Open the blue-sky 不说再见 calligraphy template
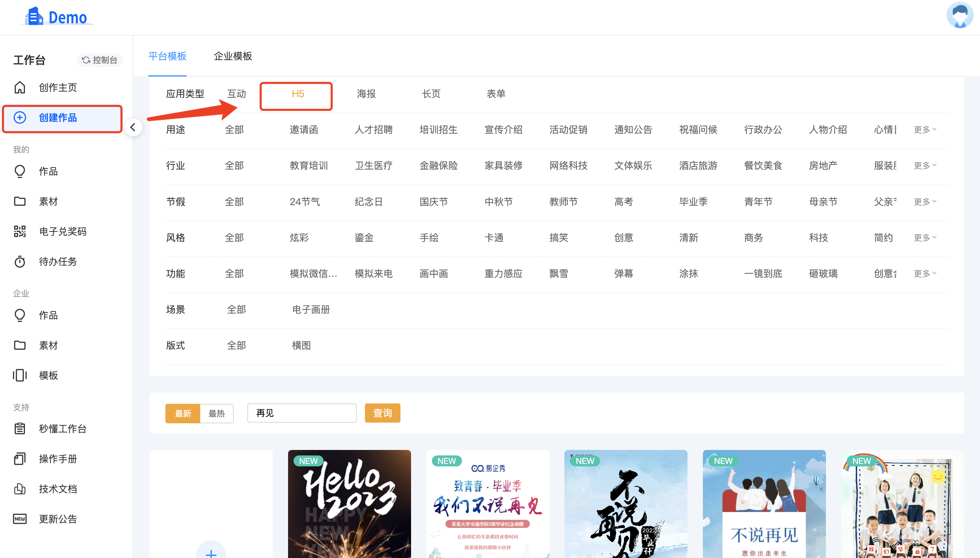 (626, 504)
